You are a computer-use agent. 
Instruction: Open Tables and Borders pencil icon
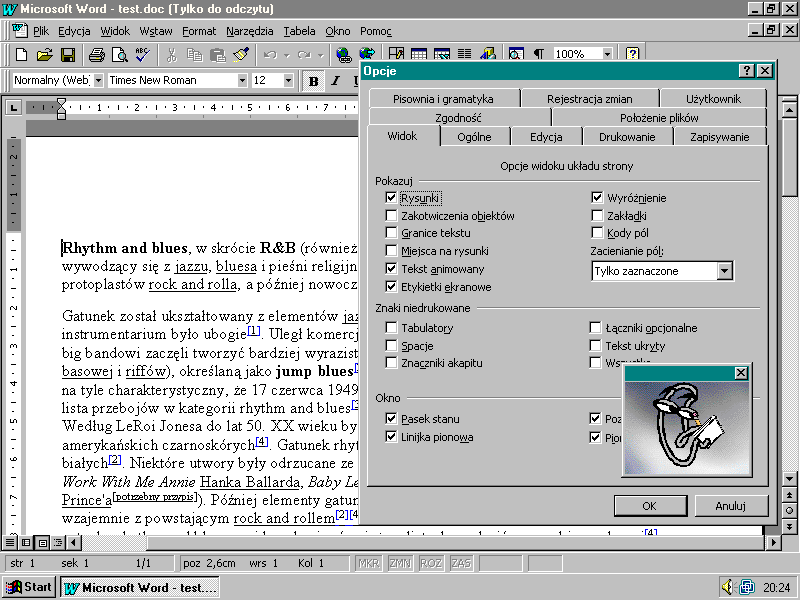[x=396, y=53]
